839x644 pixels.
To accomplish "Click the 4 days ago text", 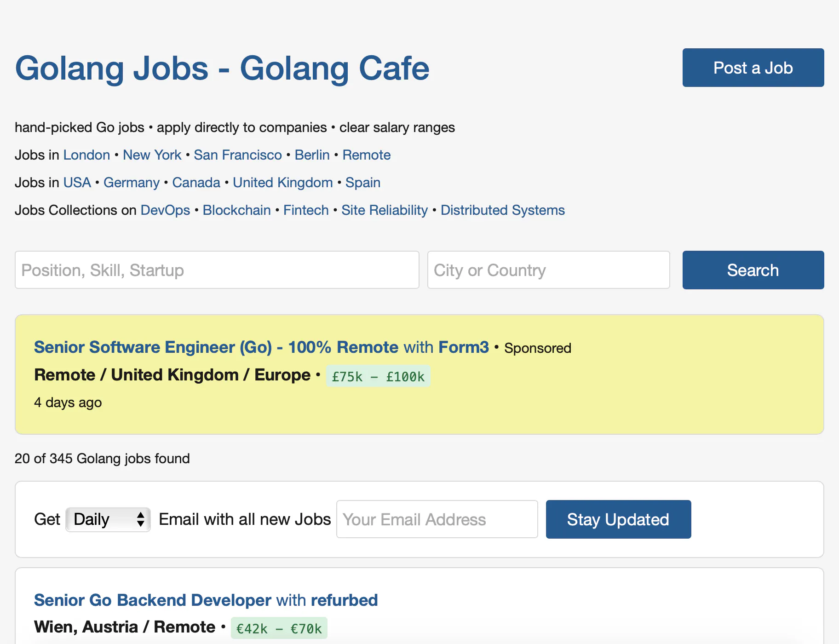I will tap(68, 402).
